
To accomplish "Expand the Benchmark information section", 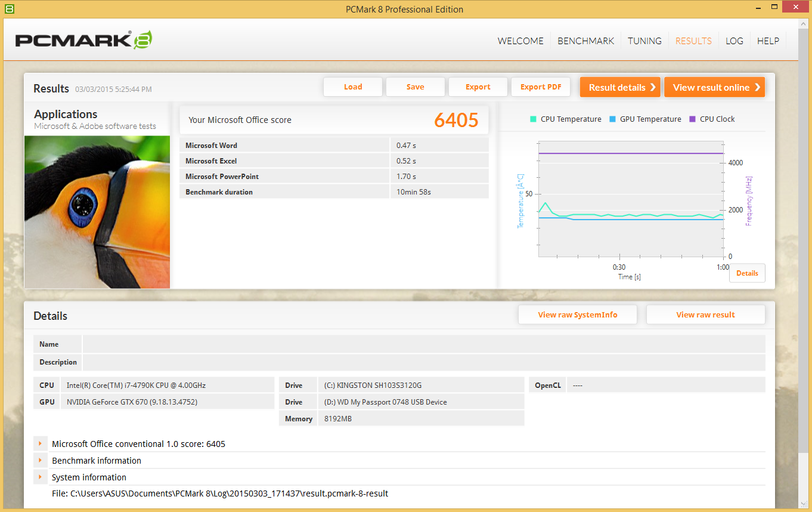I will click(40, 461).
